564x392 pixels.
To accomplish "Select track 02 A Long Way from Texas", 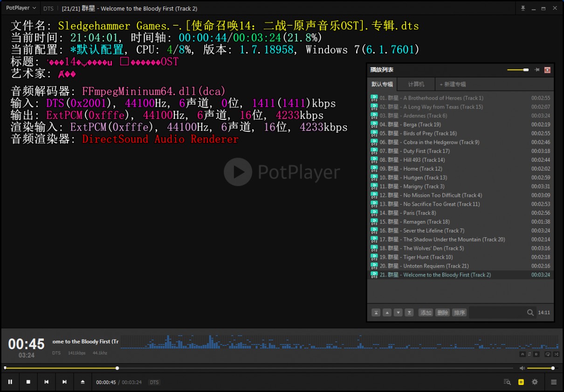I will coord(461,107).
